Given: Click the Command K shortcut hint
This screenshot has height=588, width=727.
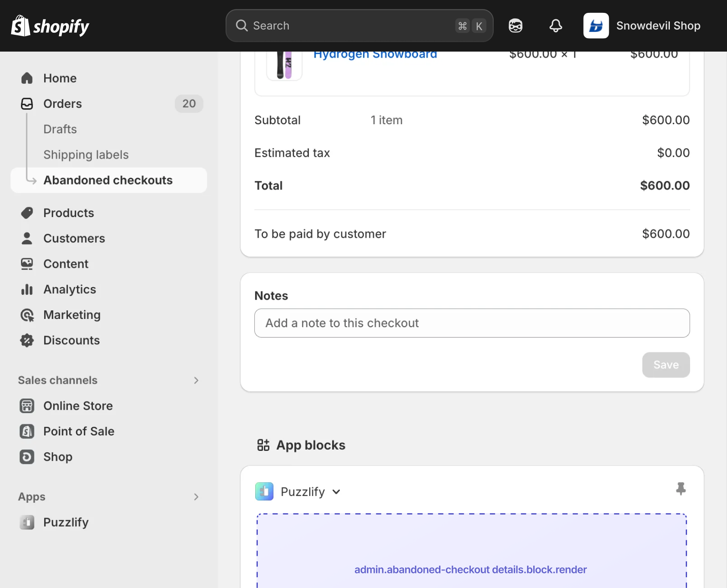Looking at the screenshot, I should click(470, 26).
